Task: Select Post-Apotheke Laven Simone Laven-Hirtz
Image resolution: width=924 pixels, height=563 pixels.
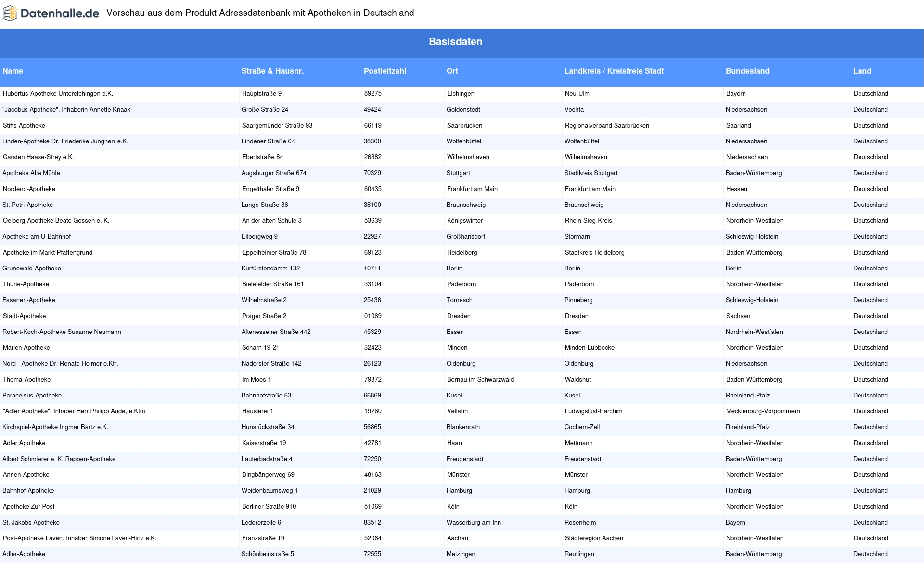Action: tap(79, 538)
